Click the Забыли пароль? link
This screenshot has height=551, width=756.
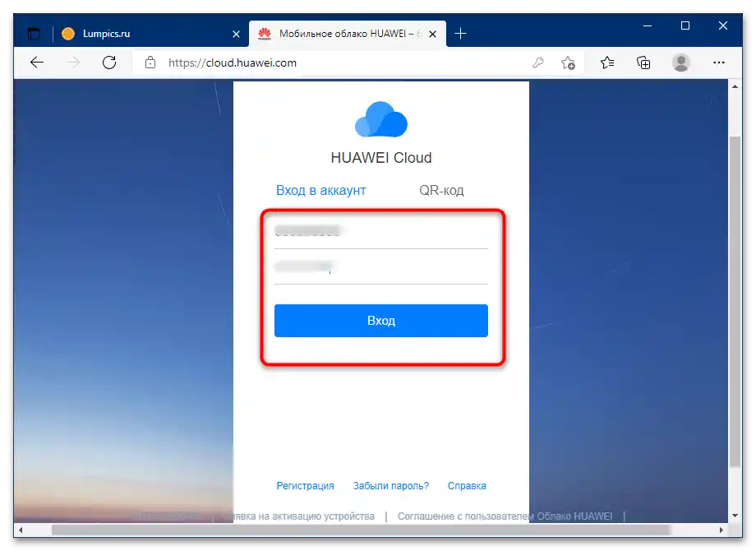[390, 486]
